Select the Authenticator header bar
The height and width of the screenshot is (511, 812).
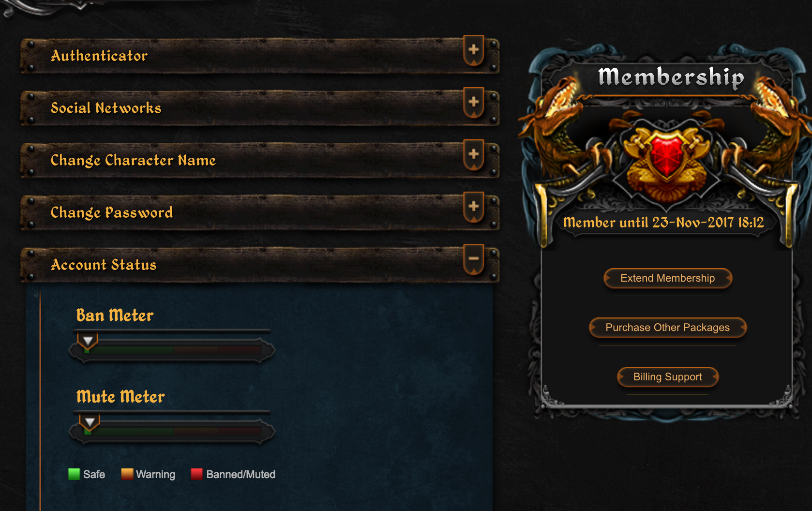[x=260, y=56]
